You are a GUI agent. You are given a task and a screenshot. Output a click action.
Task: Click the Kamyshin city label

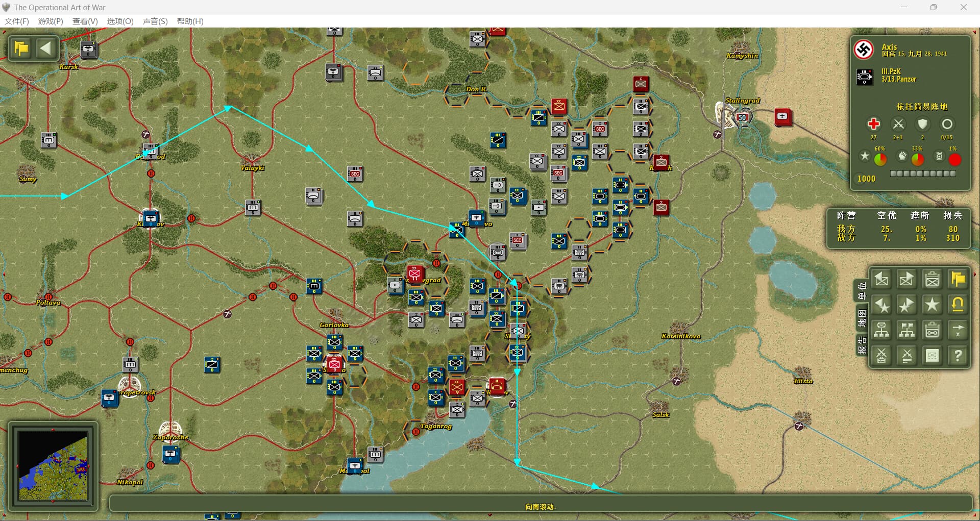point(742,55)
